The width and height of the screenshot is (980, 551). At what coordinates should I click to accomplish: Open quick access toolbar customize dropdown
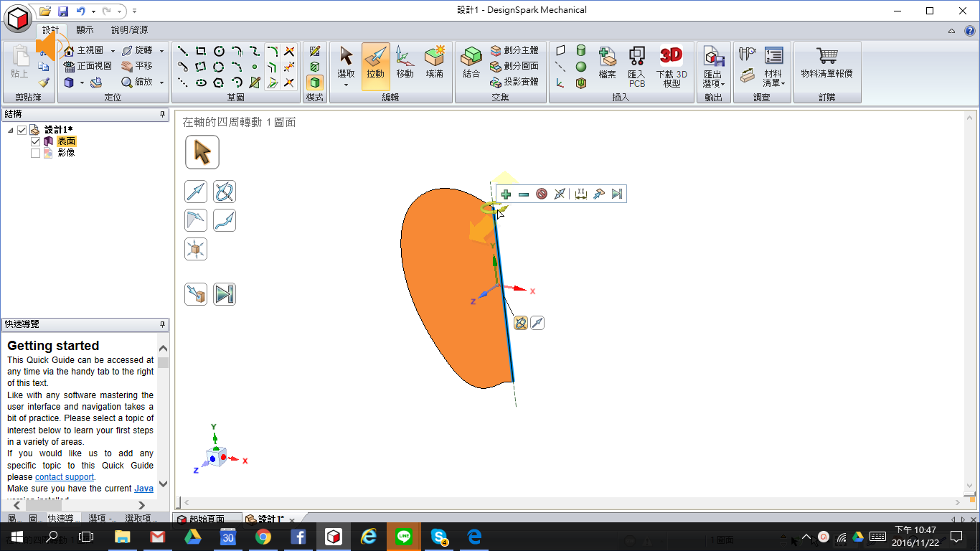tap(135, 11)
